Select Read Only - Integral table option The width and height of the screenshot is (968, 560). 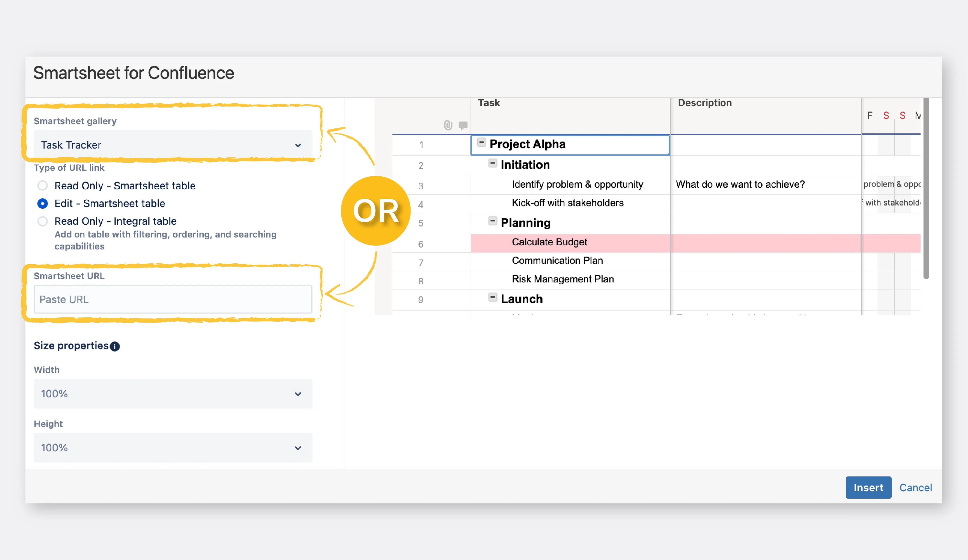pos(43,221)
